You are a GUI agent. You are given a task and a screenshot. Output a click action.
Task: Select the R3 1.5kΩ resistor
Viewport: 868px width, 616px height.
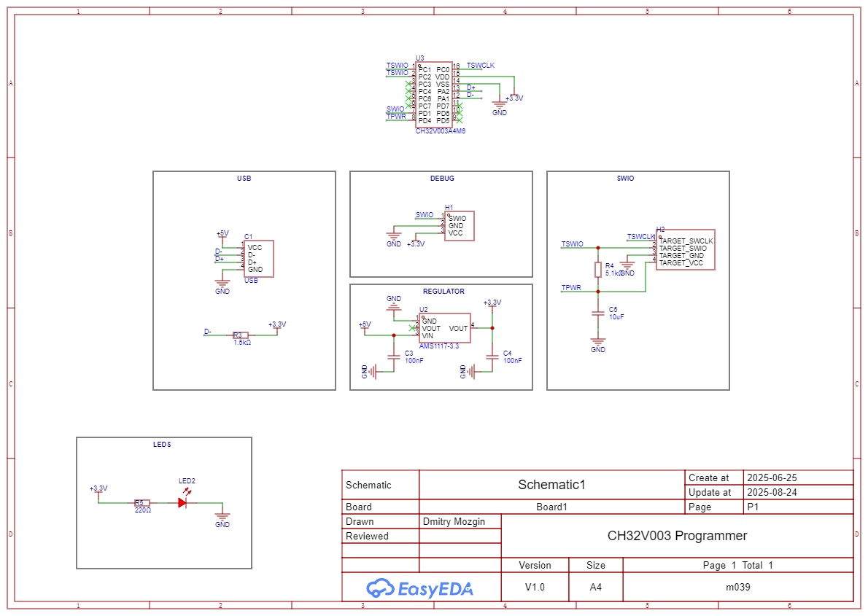point(240,335)
